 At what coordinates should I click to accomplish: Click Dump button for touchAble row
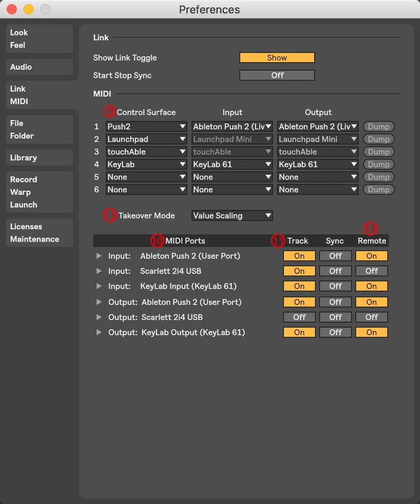379,152
